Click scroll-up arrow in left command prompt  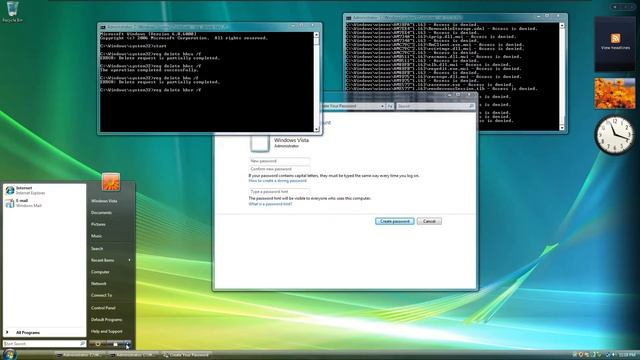[x=316, y=35]
